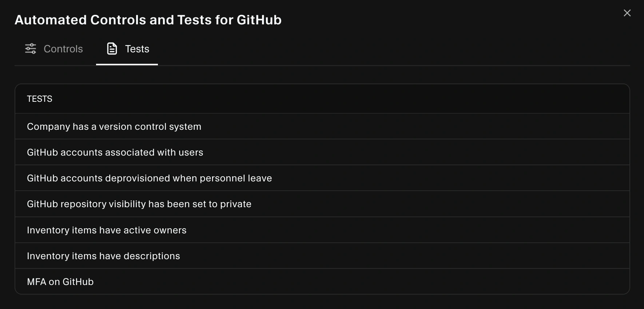The image size is (644, 309).
Task: Open the test 'MFA on GitHub'
Action: point(60,281)
